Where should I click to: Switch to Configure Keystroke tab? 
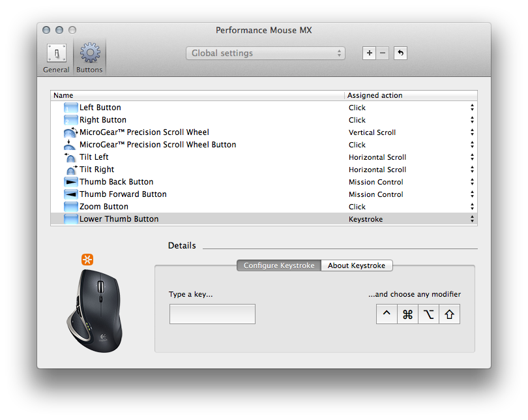coord(279,265)
